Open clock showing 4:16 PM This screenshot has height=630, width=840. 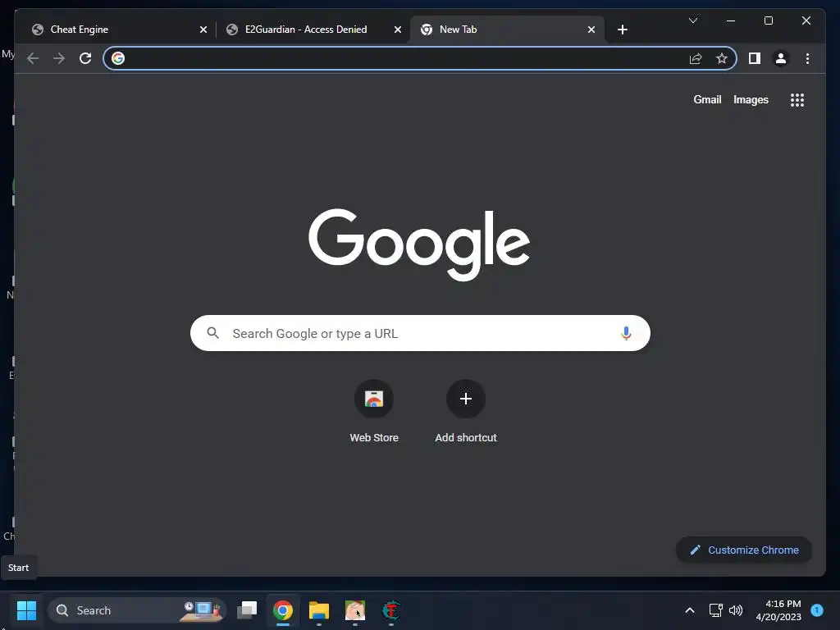tap(778, 610)
